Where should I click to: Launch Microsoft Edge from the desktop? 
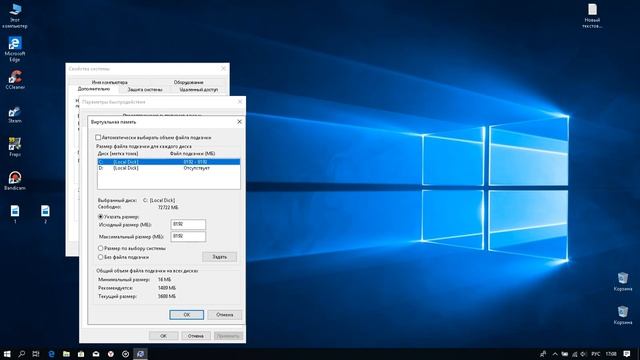pyautogui.click(x=15, y=49)
